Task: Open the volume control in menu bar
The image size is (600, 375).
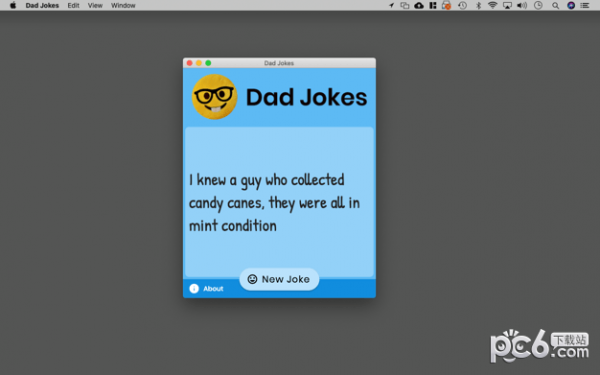Action: coord(522,5)
